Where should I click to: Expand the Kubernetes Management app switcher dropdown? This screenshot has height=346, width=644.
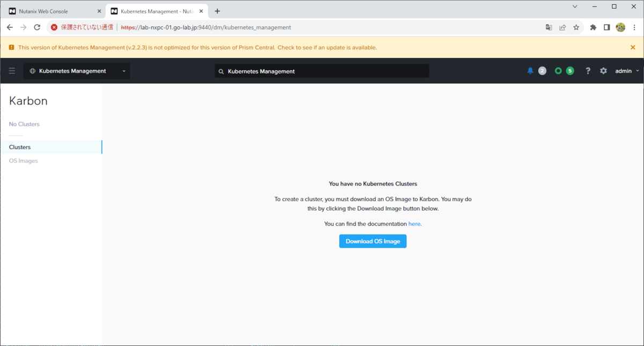[x=77, y=71]
